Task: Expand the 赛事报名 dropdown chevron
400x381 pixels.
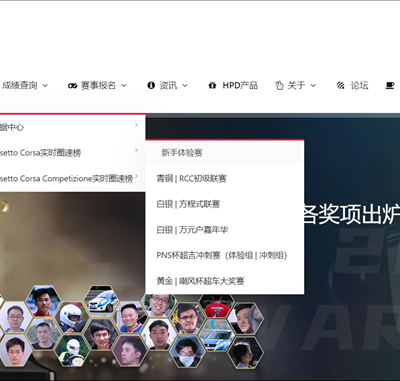Action: (124, 85)
